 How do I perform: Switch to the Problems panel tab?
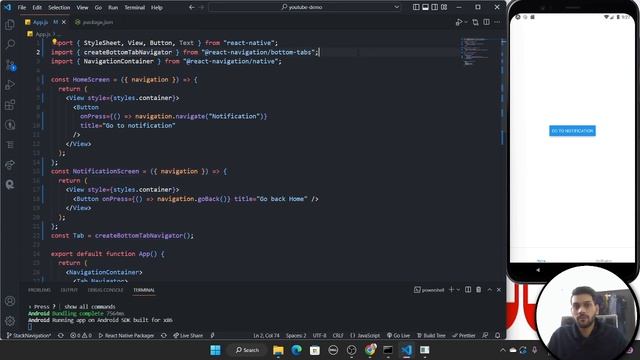40,290
